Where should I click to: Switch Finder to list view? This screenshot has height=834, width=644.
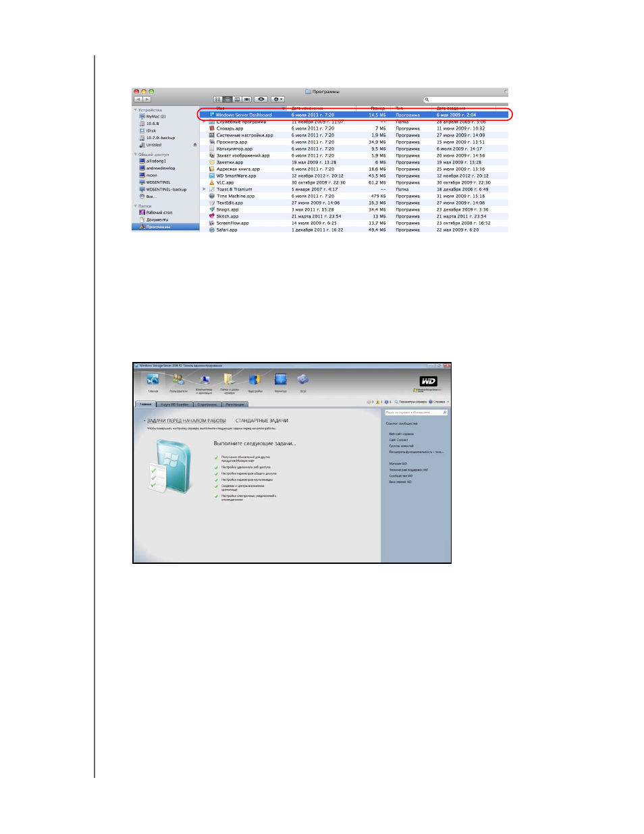tap(227, 99)
